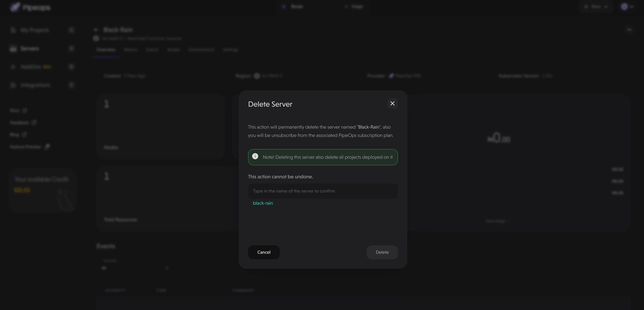Click the PipeOps logo in the header
Image resolution: width=644 pixels, height=310 pixels.
point(30,7)
